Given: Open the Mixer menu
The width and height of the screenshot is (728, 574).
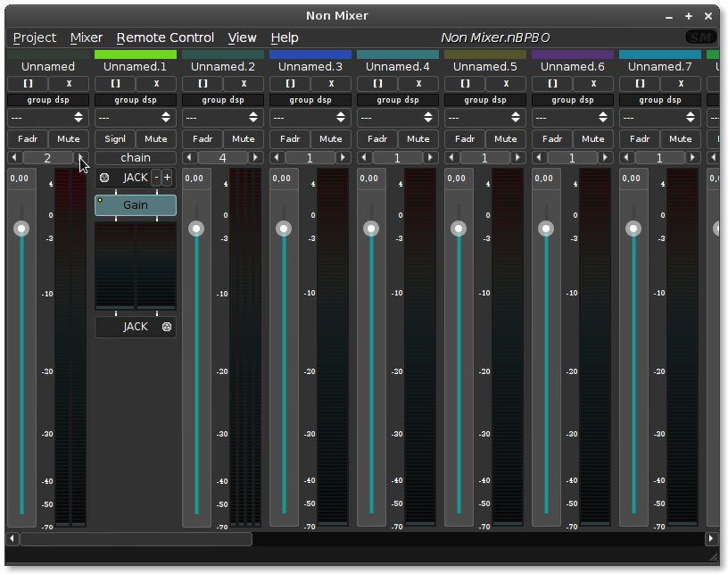Looking at the screenshot, I should coord(87,37).
